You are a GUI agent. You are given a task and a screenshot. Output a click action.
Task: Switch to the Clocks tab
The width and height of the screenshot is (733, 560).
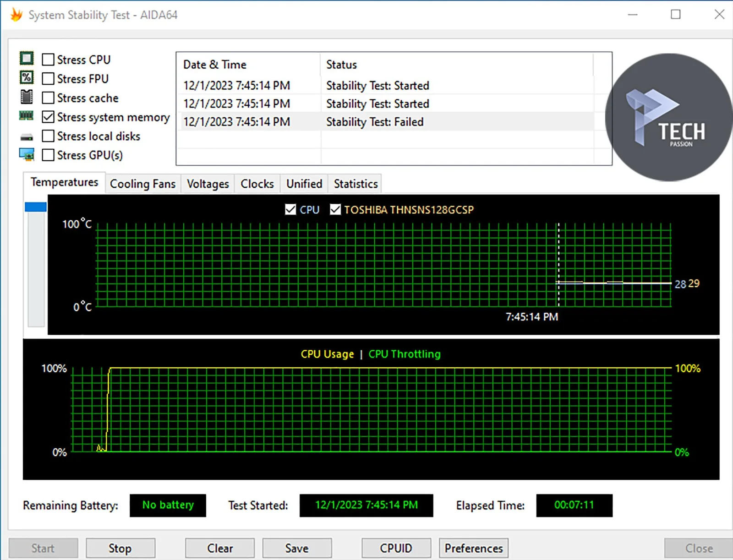(257, 184)
